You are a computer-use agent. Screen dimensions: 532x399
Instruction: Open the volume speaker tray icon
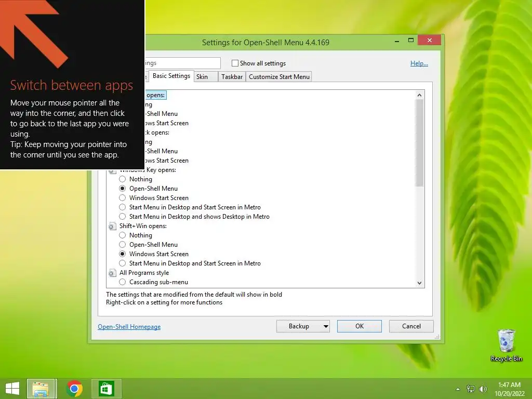[x=483, y=389]
